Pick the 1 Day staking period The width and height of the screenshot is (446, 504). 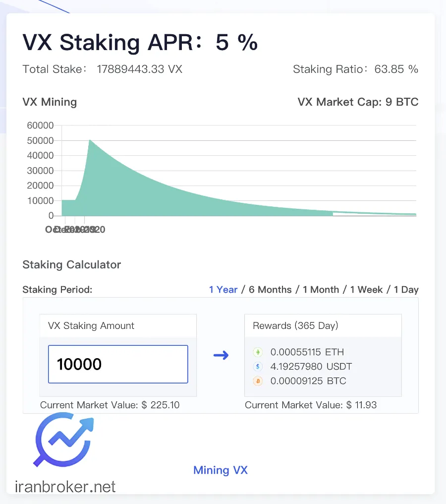point(406,290)
